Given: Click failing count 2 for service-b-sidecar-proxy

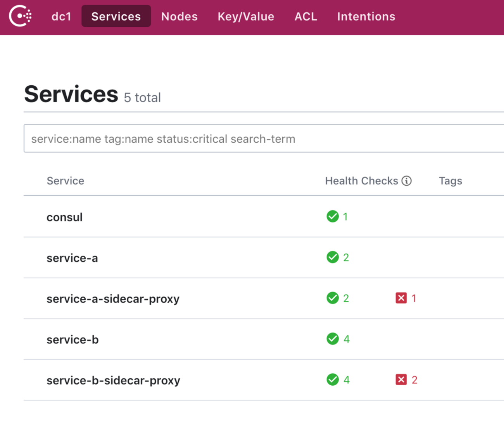Looking at the screenshot, I should click(x=414, y=380).
